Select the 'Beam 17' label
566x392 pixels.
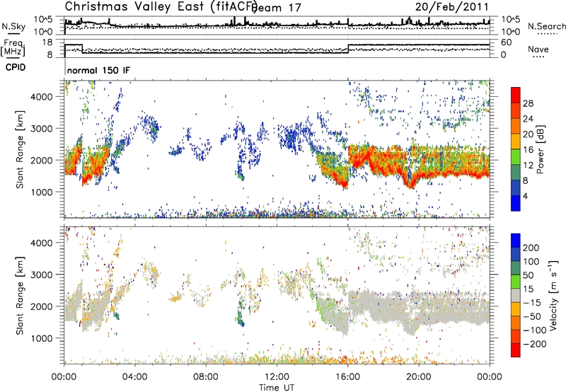pos(277,7)
